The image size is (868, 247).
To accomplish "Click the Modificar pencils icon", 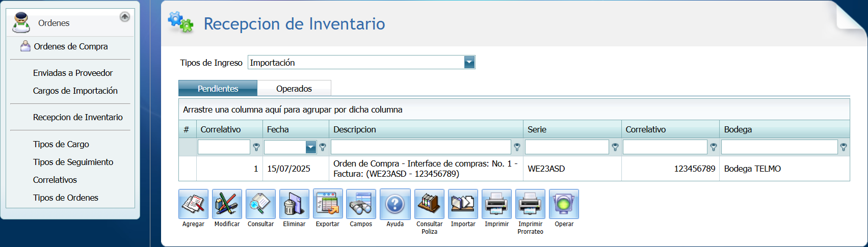I will (227, 204).
